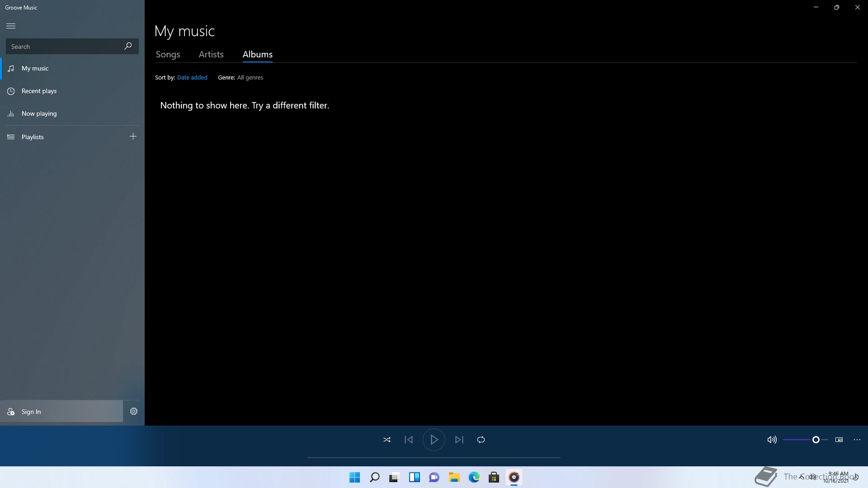
Task: Go to Now playing view
Action: tap(72, 113)
